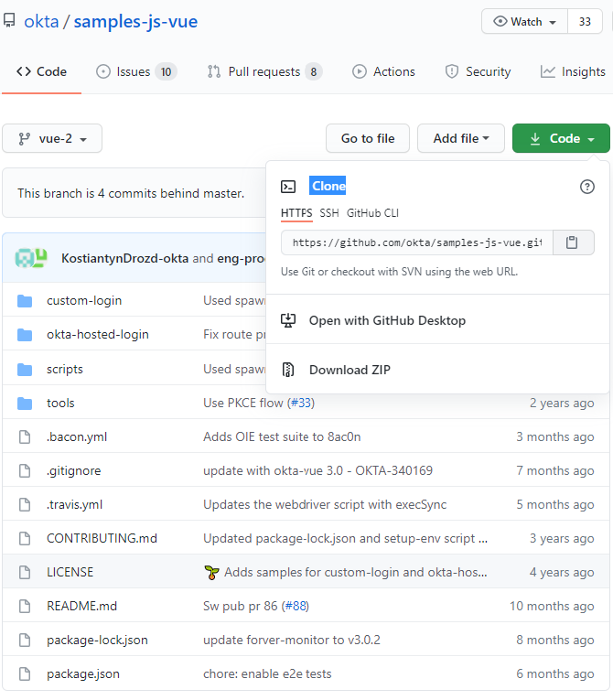Click the .bacon.yml file icon
Viewport: 613px width, 700px height.
(x=25, y=436)
